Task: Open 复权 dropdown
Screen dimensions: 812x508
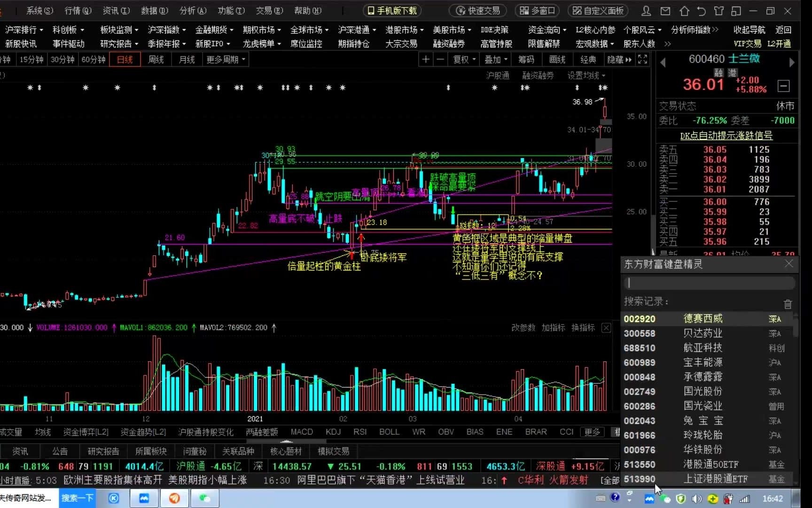Action: point(464,59)
